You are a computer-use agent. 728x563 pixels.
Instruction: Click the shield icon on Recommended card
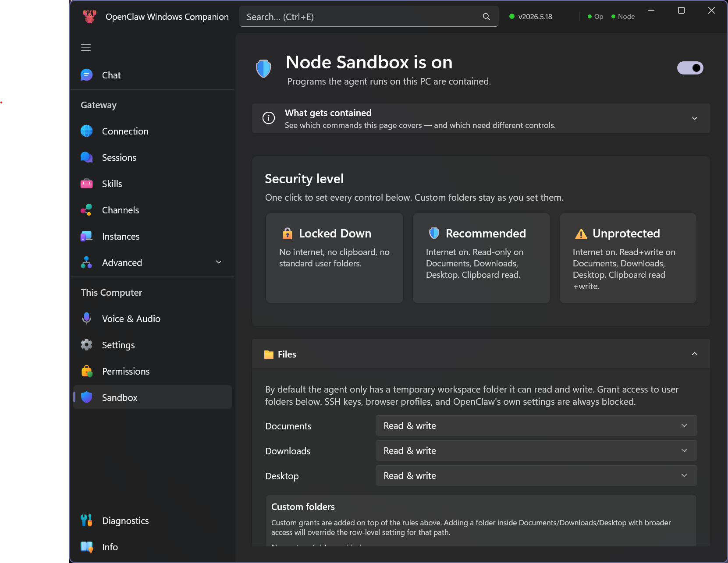tap(434, 233)
